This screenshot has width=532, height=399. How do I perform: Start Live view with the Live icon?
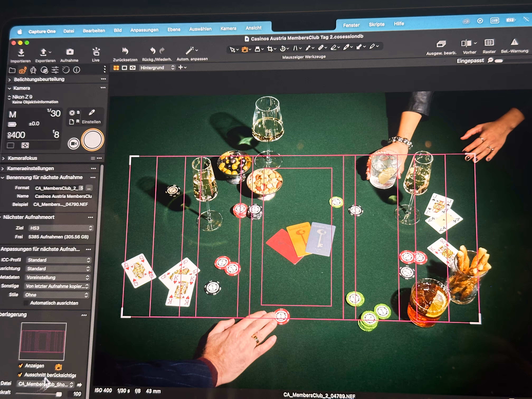click(96, 51)
